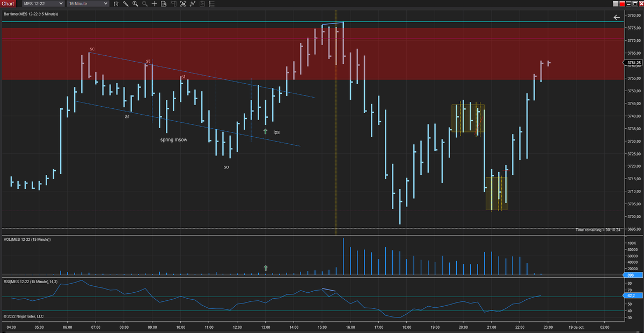
Task: Select the yellow dashed vertical line marker
Action: click(336, 123)
